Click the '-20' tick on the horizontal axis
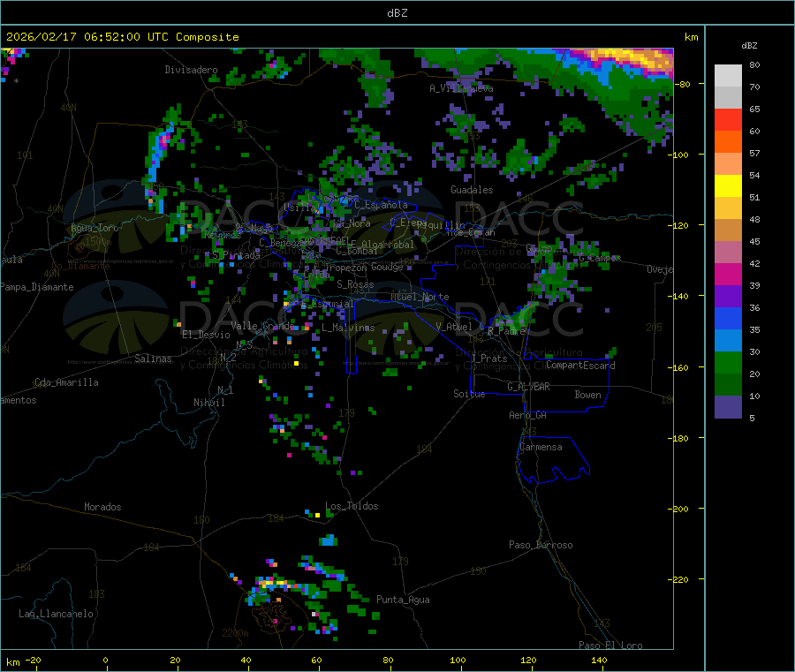Screen dimensions: 795x672 click(x=33, y=660)
